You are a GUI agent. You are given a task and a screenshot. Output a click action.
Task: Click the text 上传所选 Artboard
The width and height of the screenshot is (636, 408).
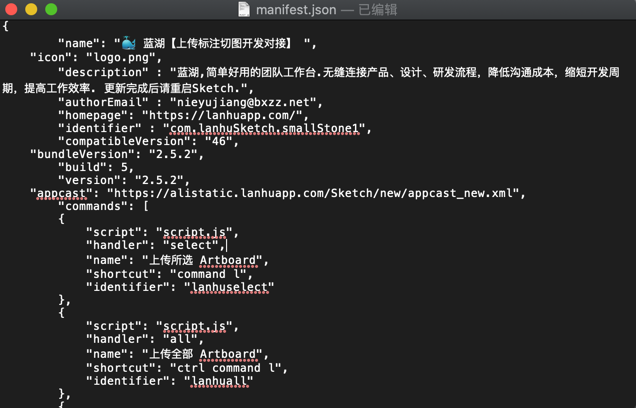tap(203, 260)
